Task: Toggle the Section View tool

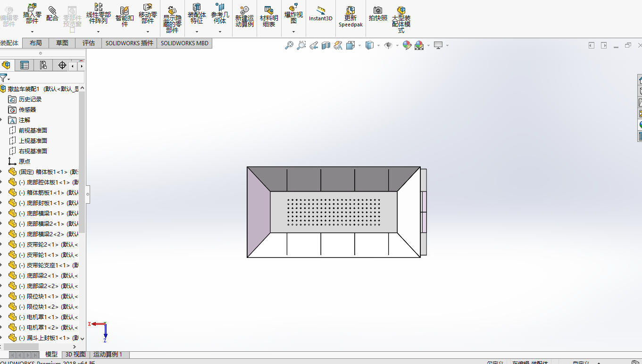Action: coord(326,45)
